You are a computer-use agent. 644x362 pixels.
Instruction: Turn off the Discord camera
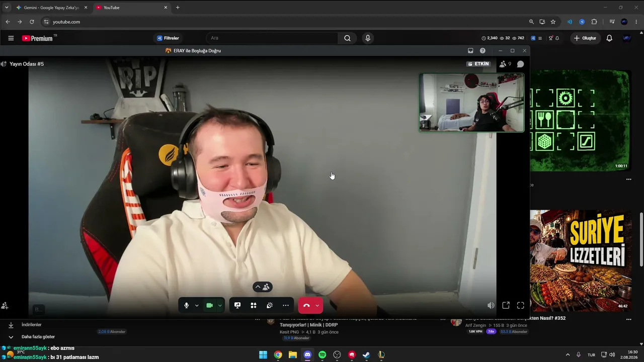click(x=209, y=305)
